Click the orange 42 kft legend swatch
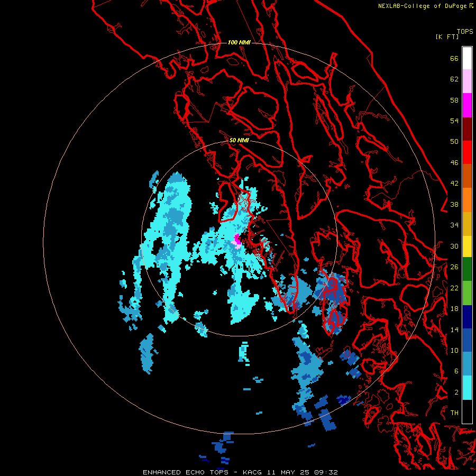Image resolution: width=476 pixels, height=476 pixels. point(467,200)
